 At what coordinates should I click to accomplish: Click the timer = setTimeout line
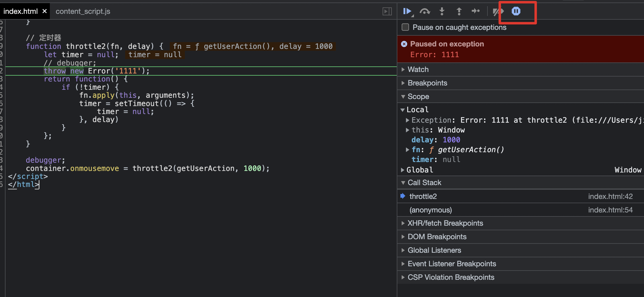(137, 104)
